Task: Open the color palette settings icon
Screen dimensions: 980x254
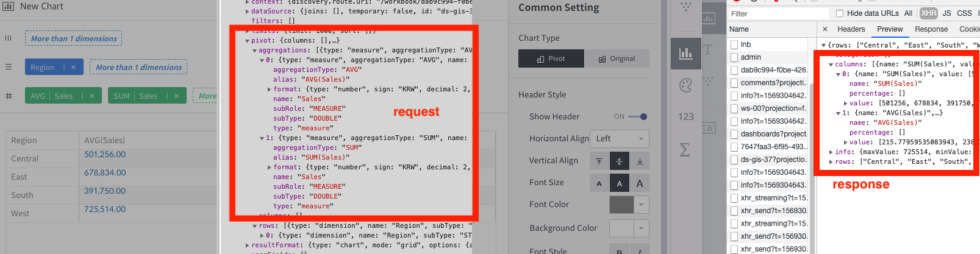Action: point(686,85)
